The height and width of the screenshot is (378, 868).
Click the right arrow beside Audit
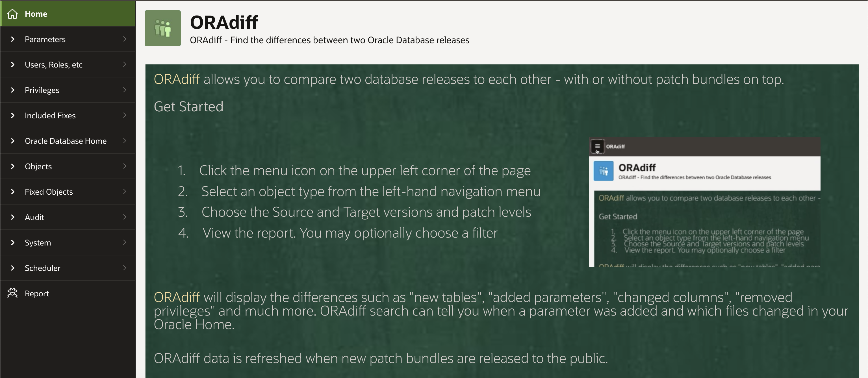(125, 217)
